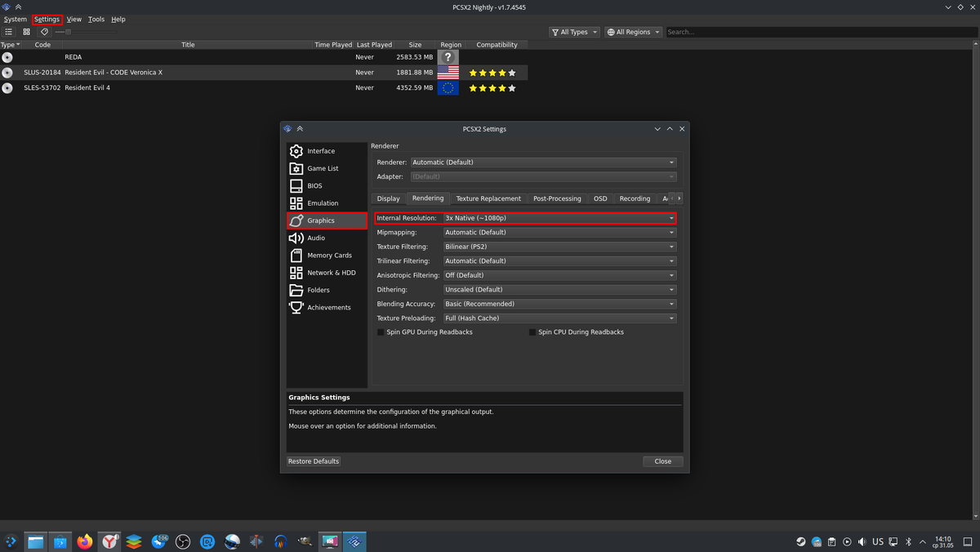The width and height of the screenshot is (980, 552).
Task: Open the View menu
Action: (73, 19)
